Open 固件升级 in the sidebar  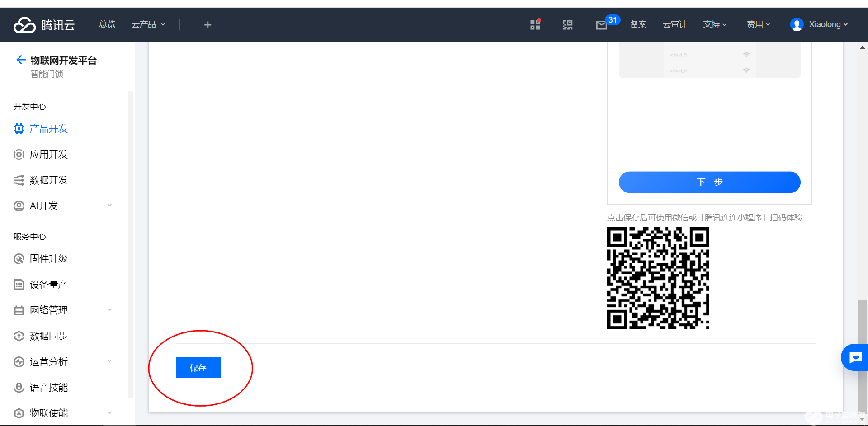[x=48, y=259]
